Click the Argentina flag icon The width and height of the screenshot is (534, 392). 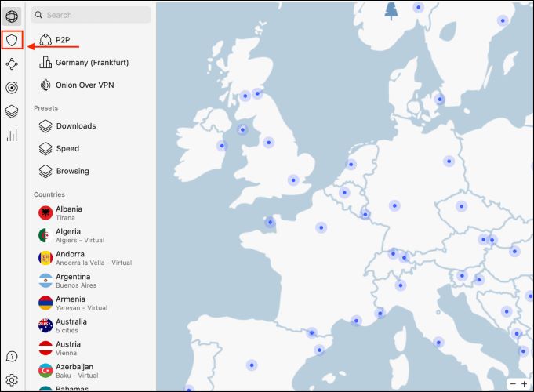[x=45, y=281]
